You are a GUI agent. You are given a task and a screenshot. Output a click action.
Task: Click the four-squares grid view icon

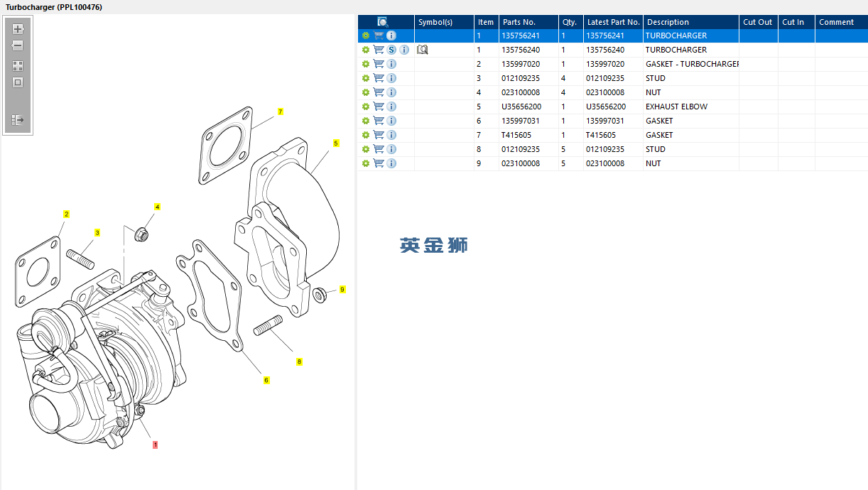18,65
